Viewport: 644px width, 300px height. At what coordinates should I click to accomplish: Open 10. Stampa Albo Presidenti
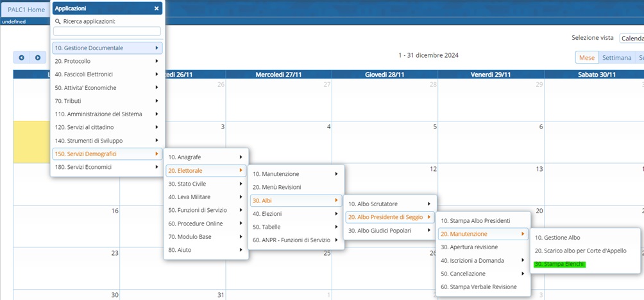click(x=475, y=221)
